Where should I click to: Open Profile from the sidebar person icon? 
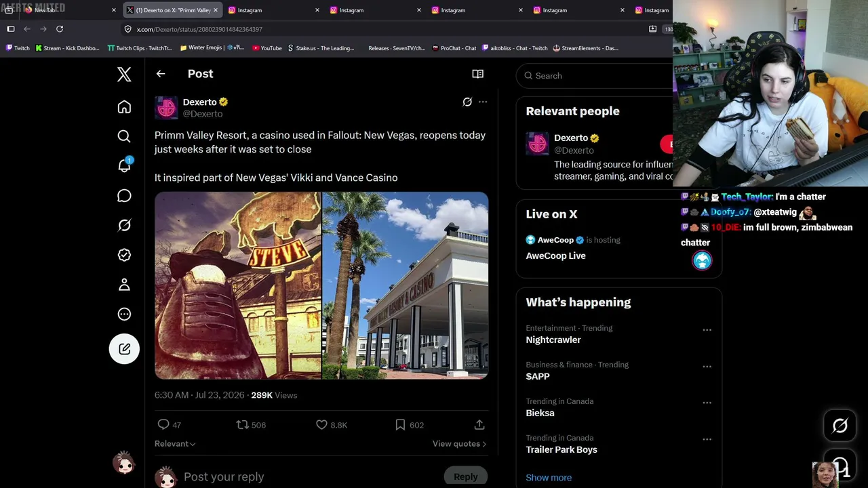pyautogui.click(x=124, y=285)
